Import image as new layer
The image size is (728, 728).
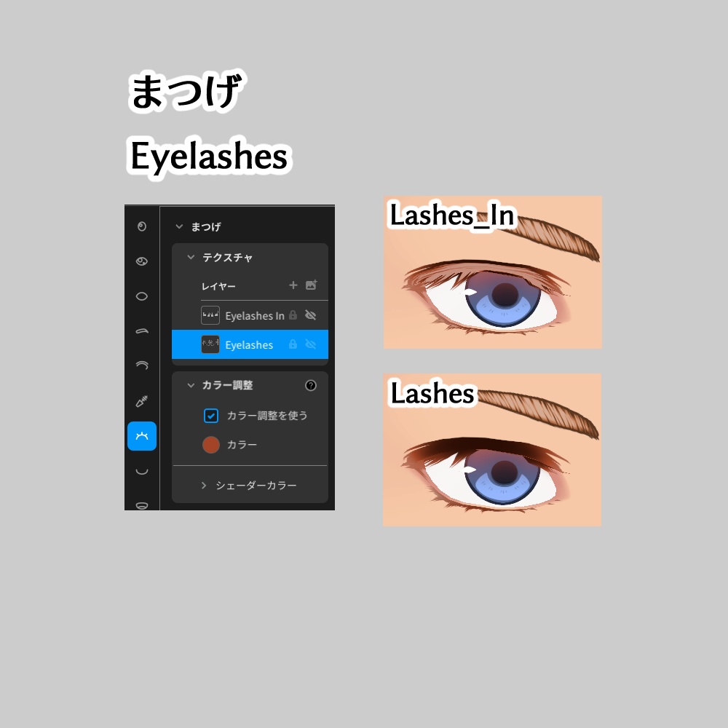click(x=311, y=285)
